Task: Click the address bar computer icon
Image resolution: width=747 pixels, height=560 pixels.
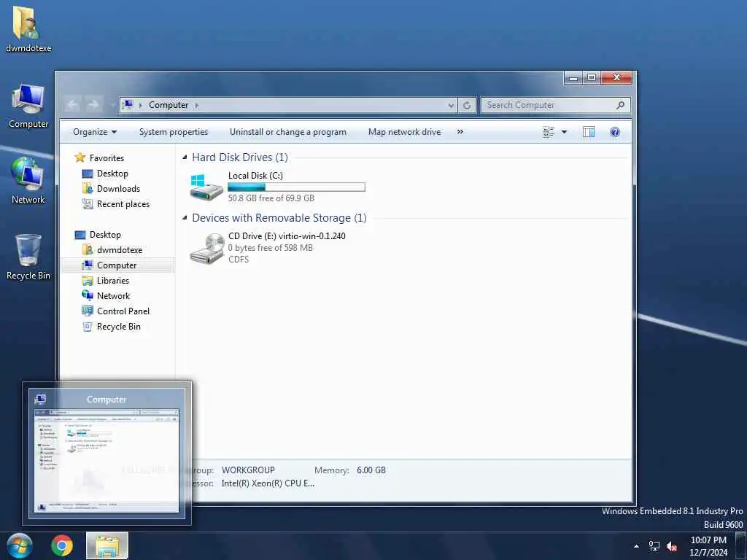Action: [128, 105]
